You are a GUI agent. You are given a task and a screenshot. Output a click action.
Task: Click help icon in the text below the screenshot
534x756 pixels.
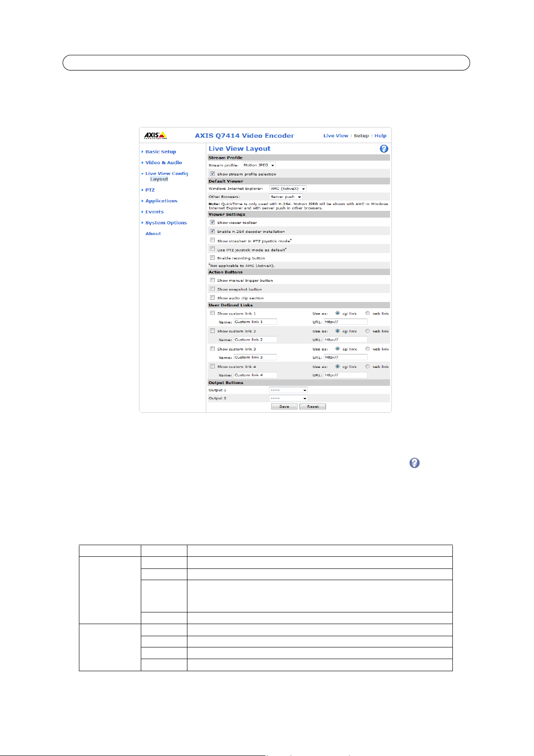(x=414, y=463)
